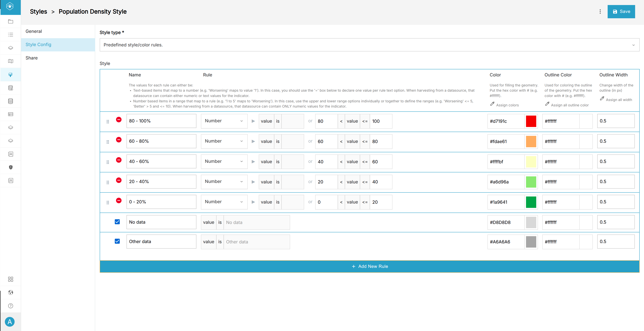Viewport: 644px width, 331px height.
Task: Open the map icon in the sidebar
Action: [x=11, y=61]
